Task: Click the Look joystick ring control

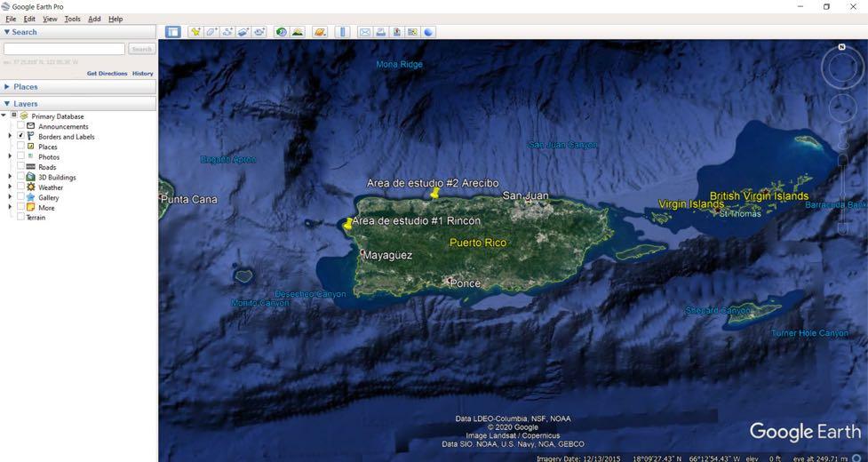Action: tap(841, 68)
